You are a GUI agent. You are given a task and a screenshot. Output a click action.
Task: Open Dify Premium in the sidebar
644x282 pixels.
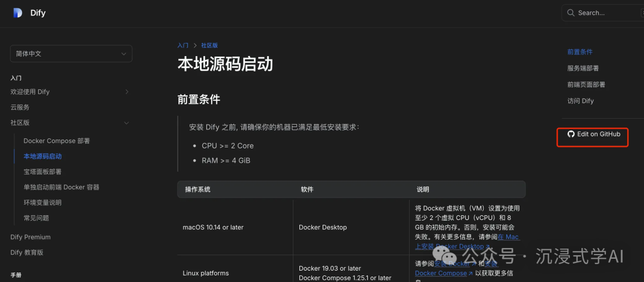point(30,237)
